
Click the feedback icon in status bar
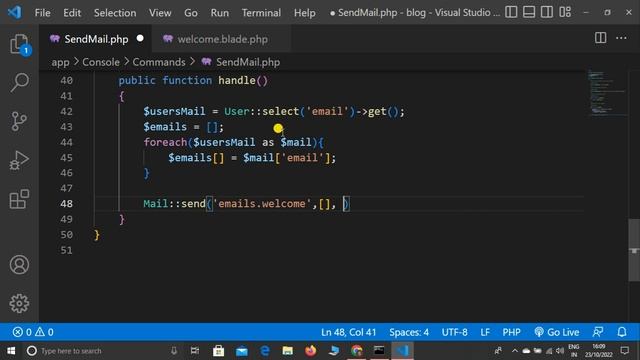[x=598, y=332]
